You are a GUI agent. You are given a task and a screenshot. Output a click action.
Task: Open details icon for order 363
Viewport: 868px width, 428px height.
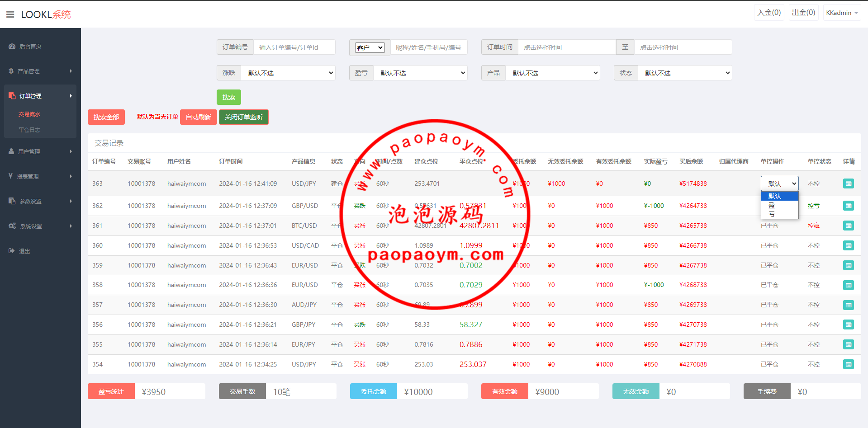(848, 183)
